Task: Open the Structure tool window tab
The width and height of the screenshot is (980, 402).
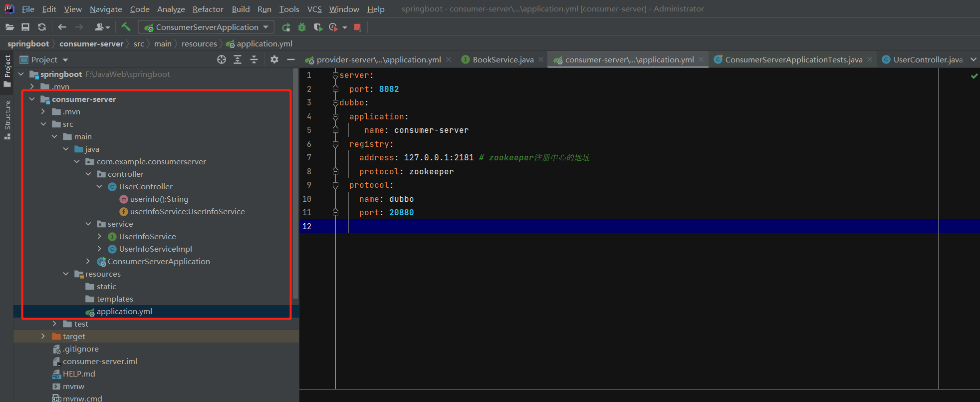Action: click(7, 120)
